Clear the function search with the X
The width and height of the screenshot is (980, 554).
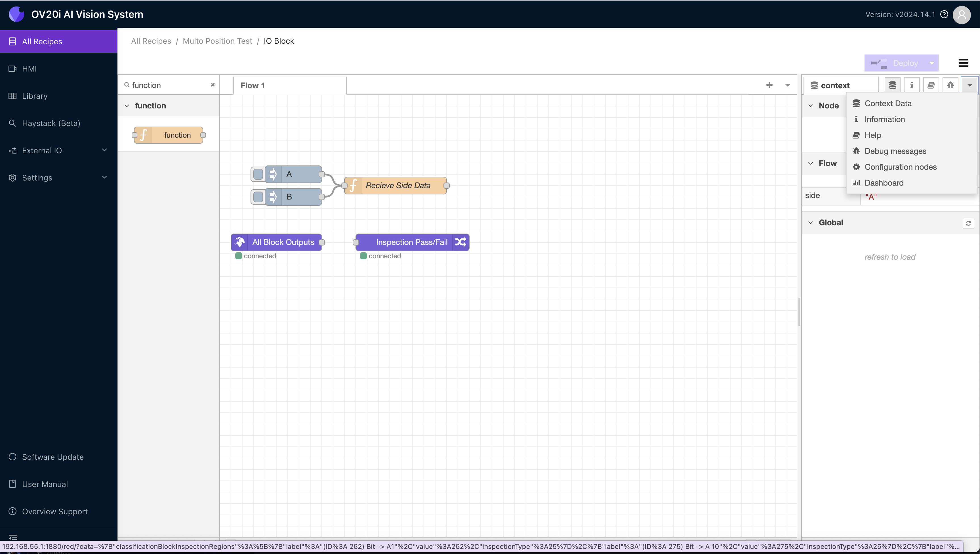coord(213,85)
